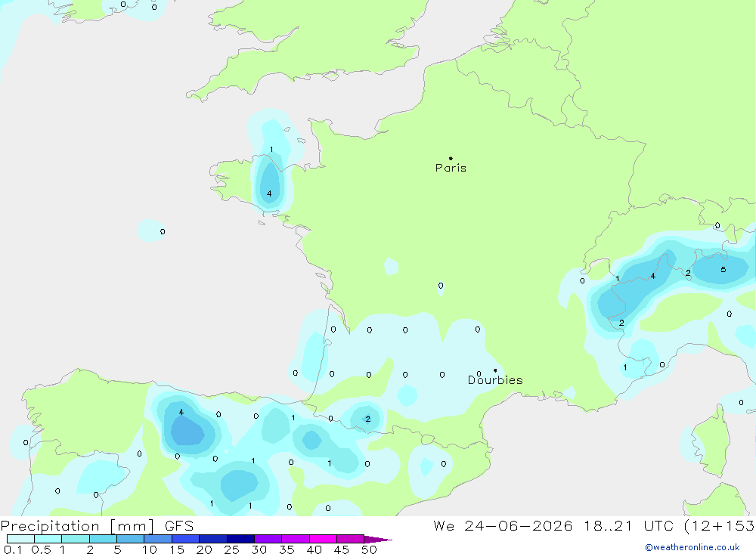Click the 10–15 mm blue legend swatch
Image resolution: width=756 pixels, height=554 pixels.
158,539
